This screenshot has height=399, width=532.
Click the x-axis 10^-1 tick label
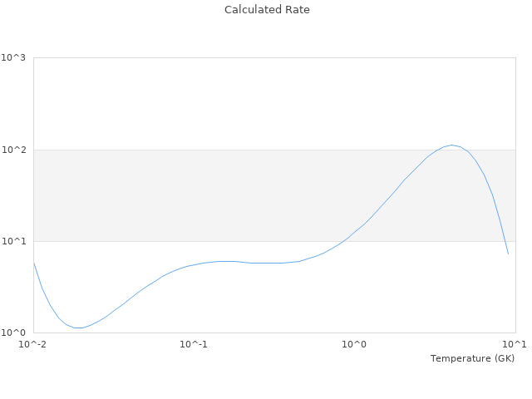pos(194,344)
